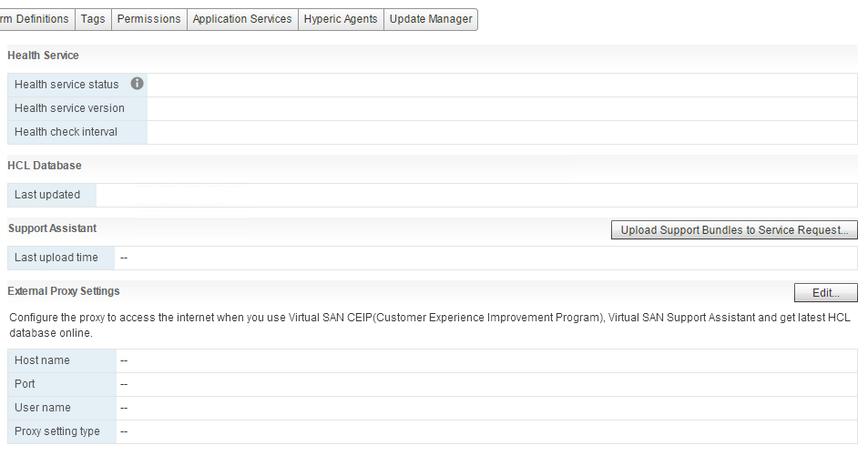The width and height of the screenshot is (868, 466).
Task: Open the Tags tab
Action: (93, 19)
